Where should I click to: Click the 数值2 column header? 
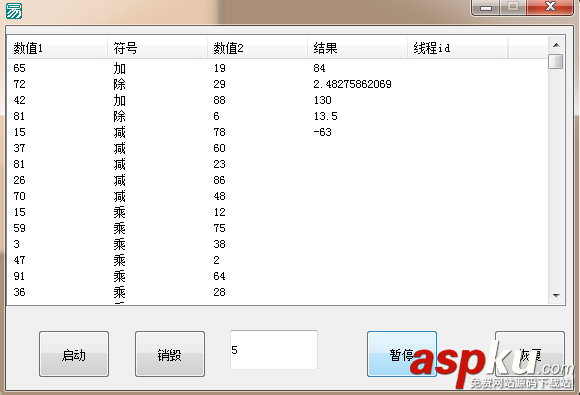tap(257, 48)
